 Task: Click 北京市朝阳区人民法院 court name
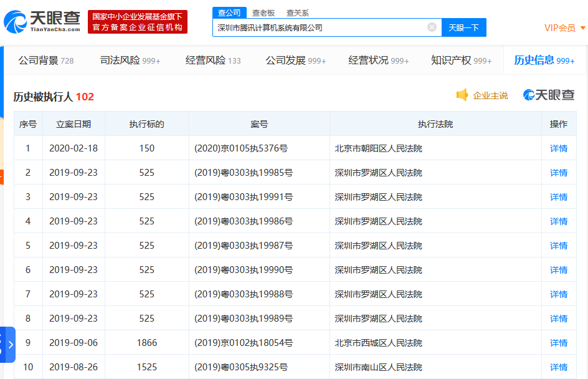378,148
